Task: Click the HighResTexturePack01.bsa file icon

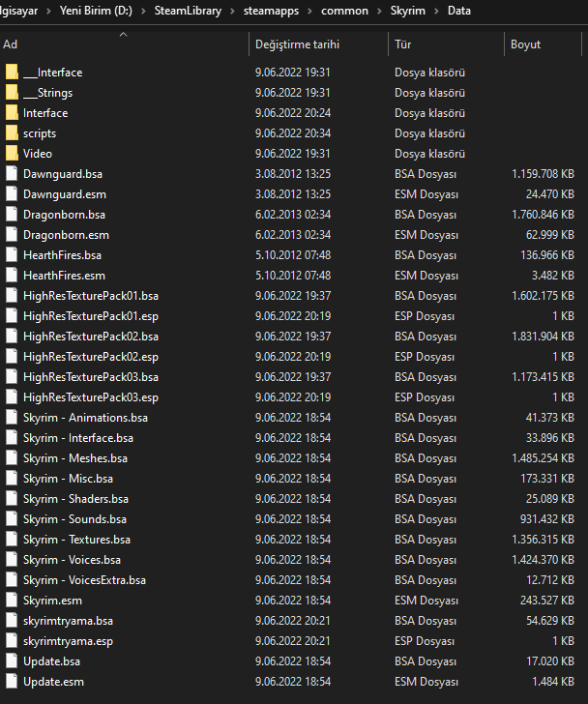Action: tap(12, 296)
